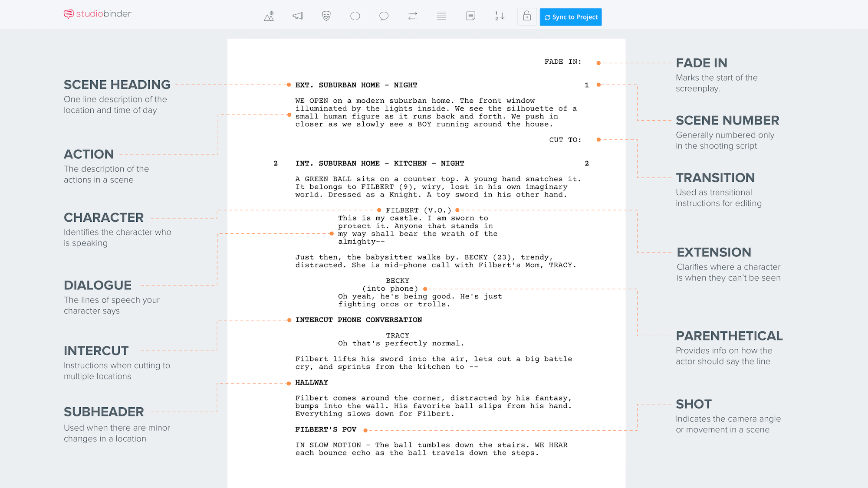This screenshot has height=488, width=868.
Task: Click the sort/numbering tool icon
Action: [x=500, y=16]
